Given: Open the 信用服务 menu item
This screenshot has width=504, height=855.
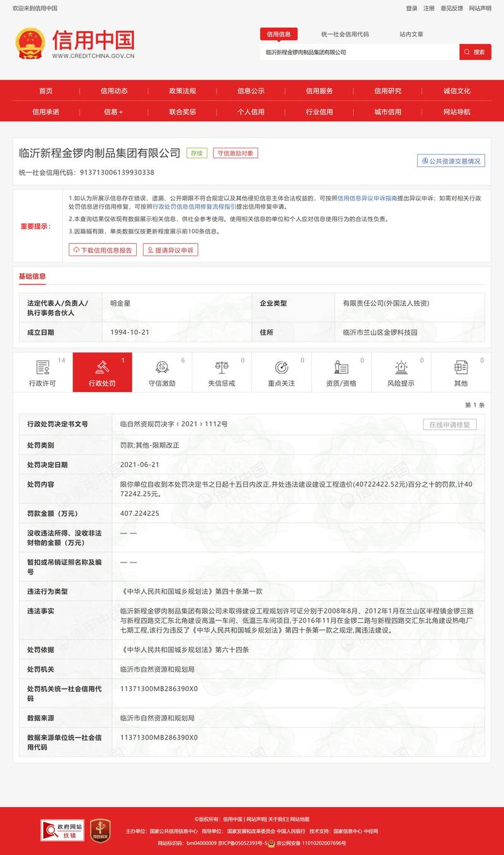Looking at the screenshot, I should click(319, 91).
